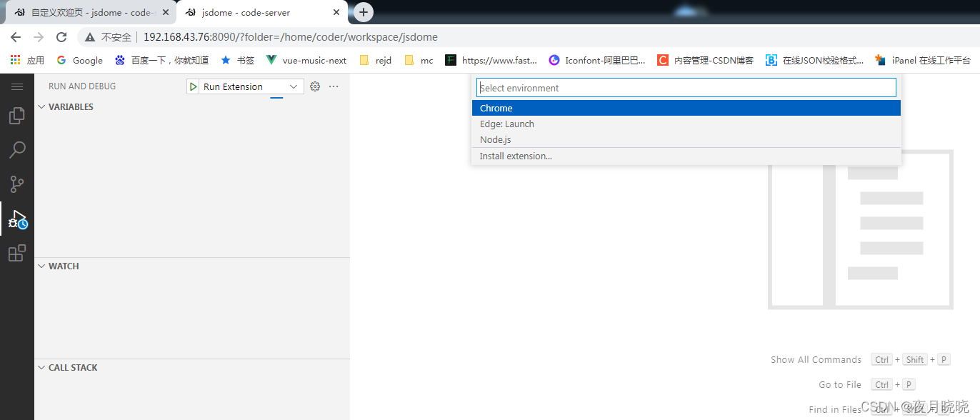Click the not-secure warning icon

(90, 37)
